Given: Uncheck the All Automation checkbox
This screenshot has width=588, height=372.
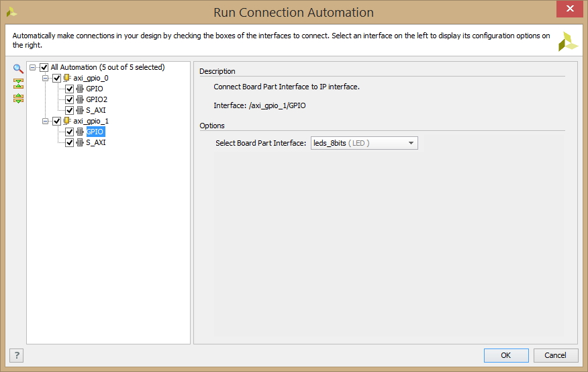Looking at the screenshot, I should coord(44,68).
